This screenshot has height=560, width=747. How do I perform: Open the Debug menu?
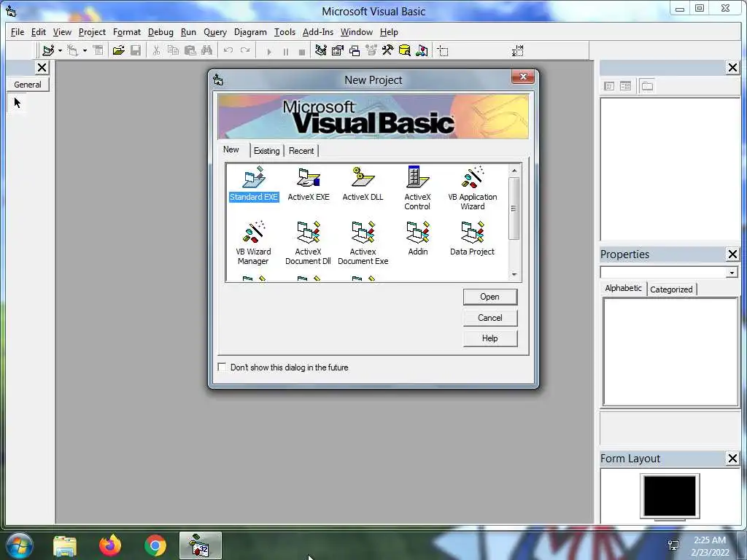[x=160, y=32]
